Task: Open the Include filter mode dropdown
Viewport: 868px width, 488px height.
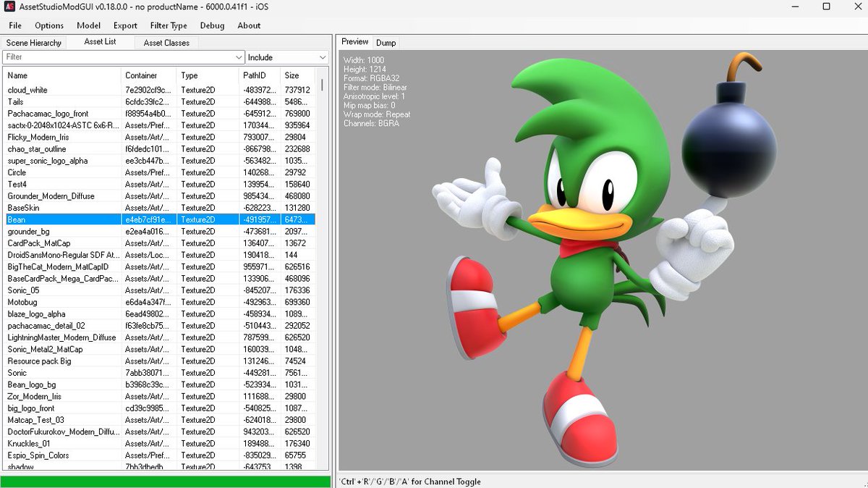Action: click(x=287, y=57)
